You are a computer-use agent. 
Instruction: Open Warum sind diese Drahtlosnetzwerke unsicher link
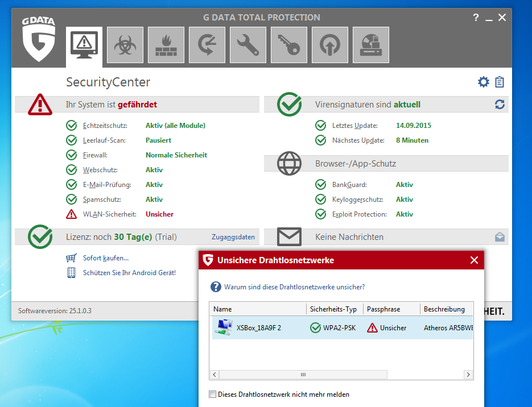coord(295,287)
